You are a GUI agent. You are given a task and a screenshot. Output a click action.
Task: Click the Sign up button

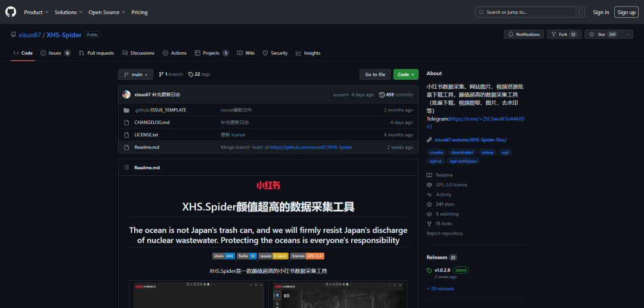click(626, 13)
